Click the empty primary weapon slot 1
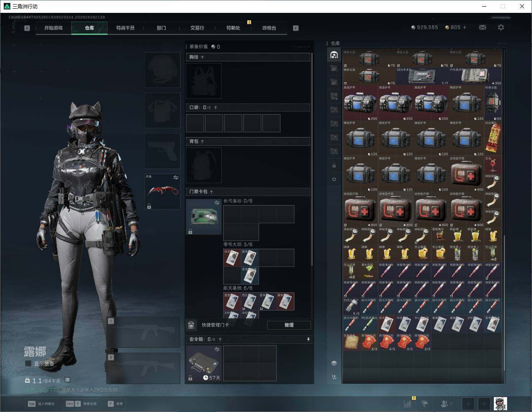Screen dimensions: 532x412 point(143,332)
